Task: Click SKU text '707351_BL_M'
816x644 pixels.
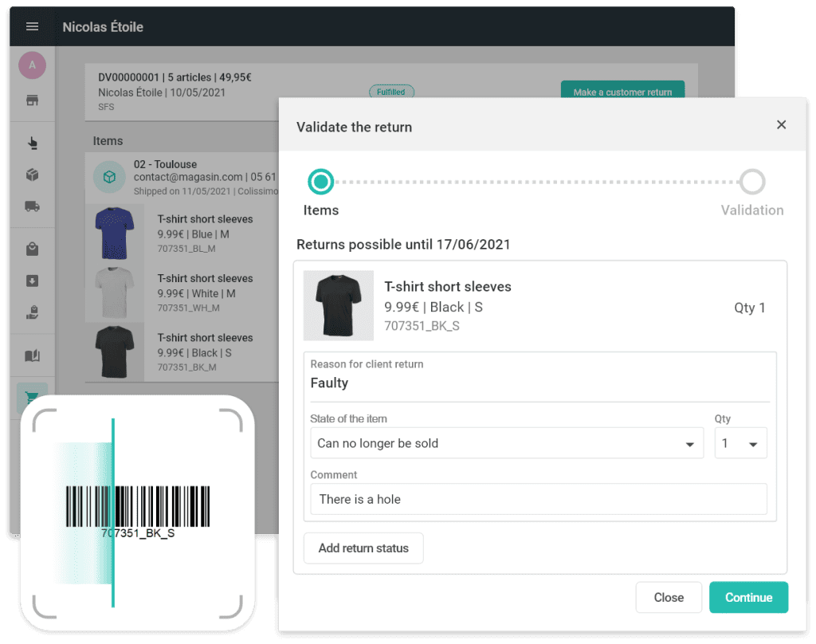Action: (186, 249)
